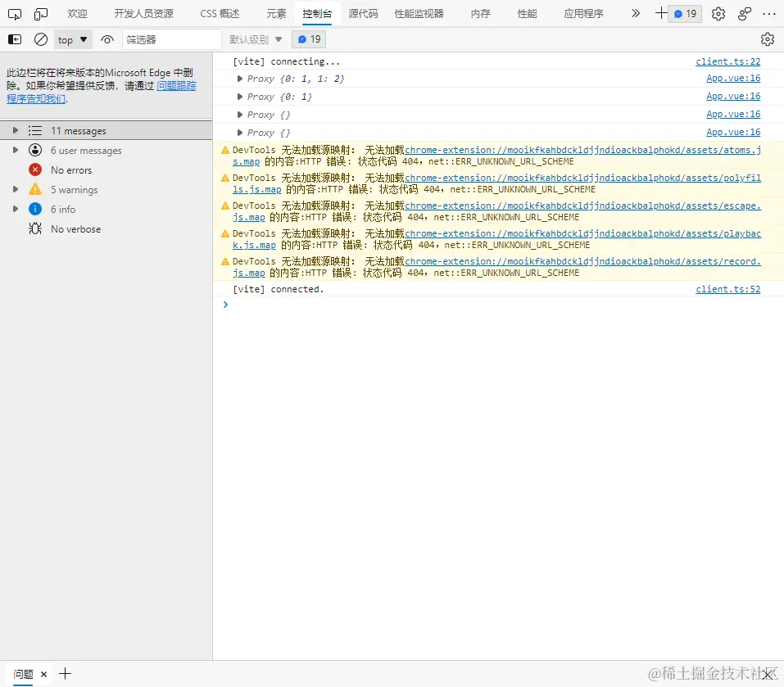The image size is (784, 687).
Task: Open the 应用程序 tab
Action: (x=583, y=13)
